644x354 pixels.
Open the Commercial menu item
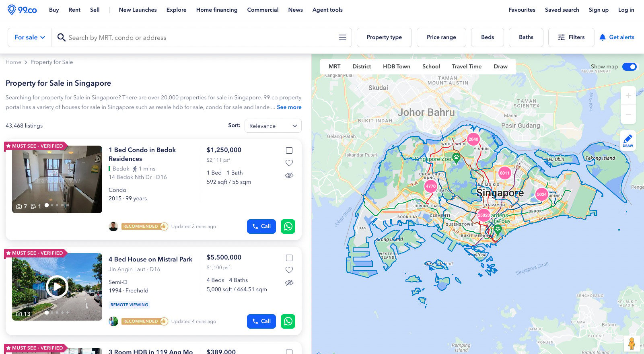tap(263, 10)
